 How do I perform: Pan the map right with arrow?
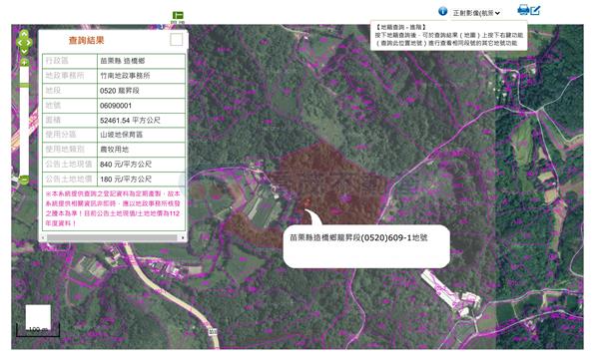pos(29,43)
